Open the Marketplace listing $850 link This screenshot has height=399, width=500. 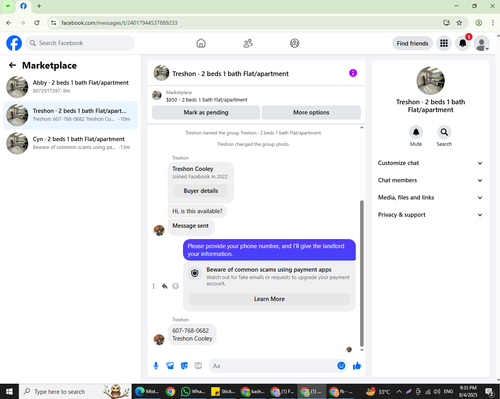click(x=207, y=100)
